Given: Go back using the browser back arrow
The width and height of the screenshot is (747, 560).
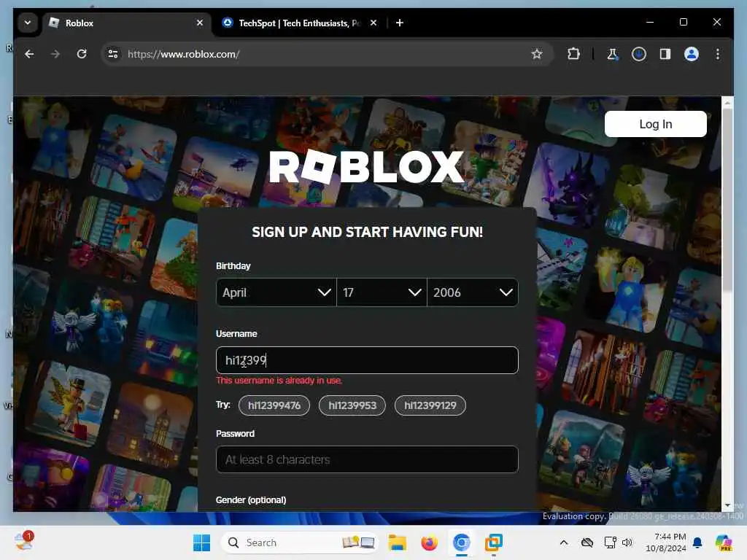Looking at the screenshot, I should pos(29,54).
